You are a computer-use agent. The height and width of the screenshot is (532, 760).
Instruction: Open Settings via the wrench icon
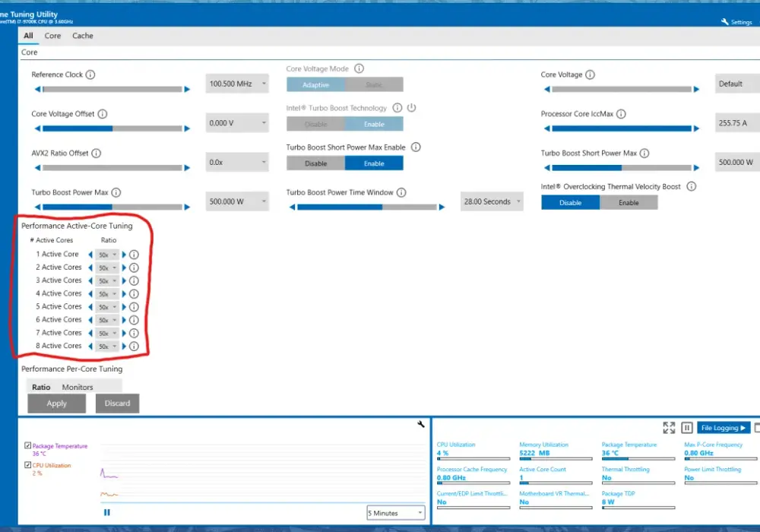coord(724,22)
